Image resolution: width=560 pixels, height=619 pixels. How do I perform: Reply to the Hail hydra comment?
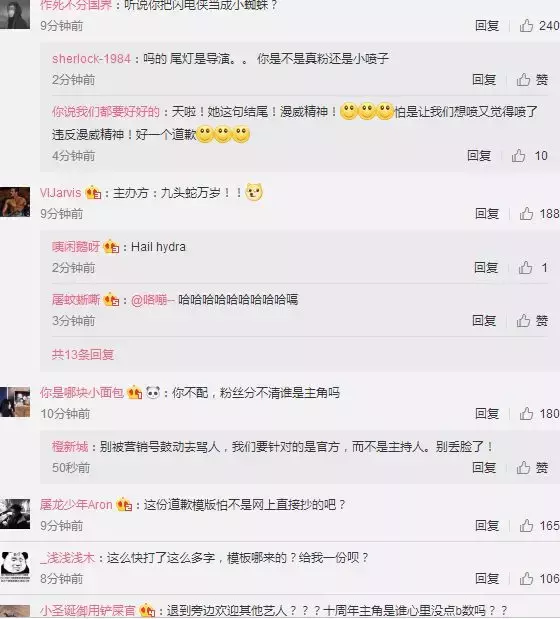pyautogui.click(x=486, y=268)
